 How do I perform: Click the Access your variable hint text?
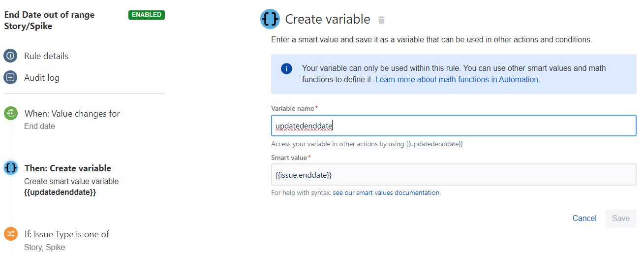tap(367, 144)
